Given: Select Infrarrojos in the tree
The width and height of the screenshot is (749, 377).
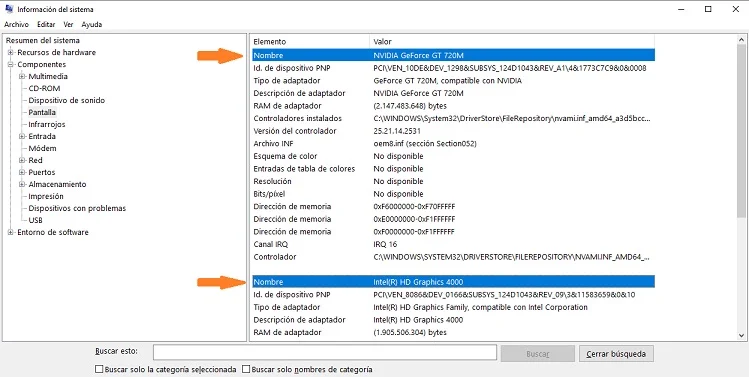Looking at the screenshot, I should [x=47, y=124].
